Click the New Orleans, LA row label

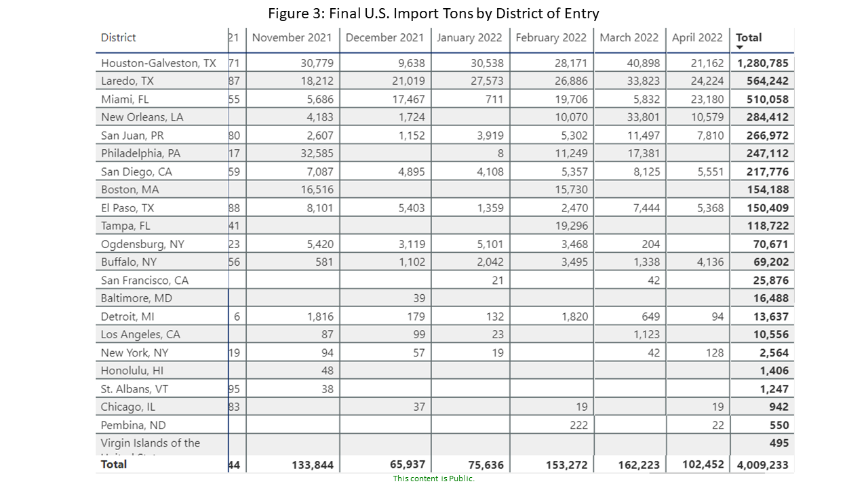142,117
